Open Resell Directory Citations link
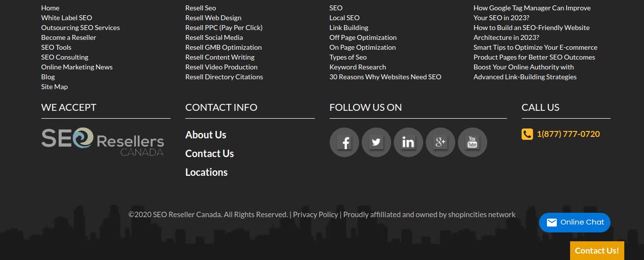This screenshot has width=644, height=260. (224, 77)
